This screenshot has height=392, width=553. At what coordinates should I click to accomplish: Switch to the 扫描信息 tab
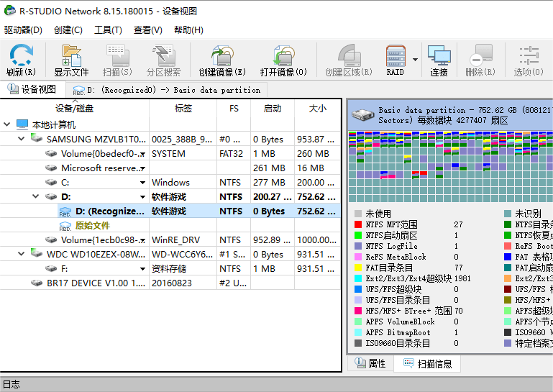[427, 363]
